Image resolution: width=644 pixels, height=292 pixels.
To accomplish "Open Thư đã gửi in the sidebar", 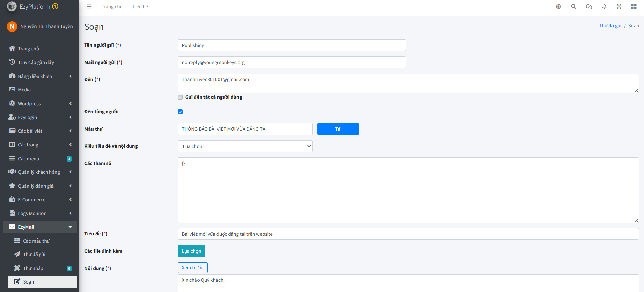I will coord(42,254).
